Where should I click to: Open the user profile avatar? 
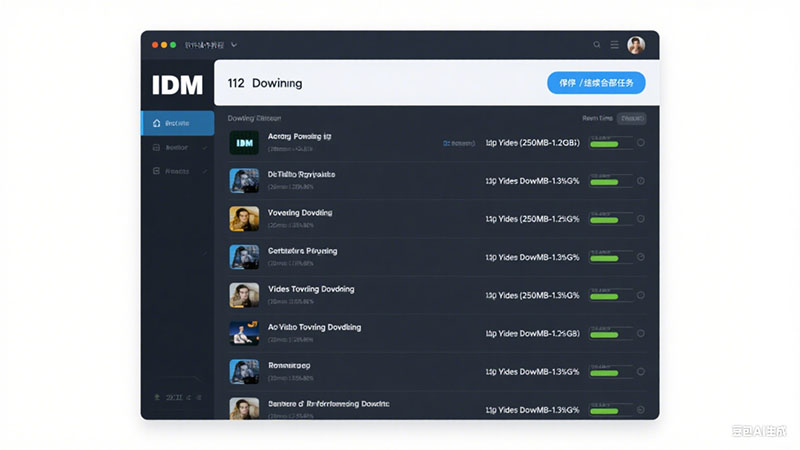pyautogui.click(x=636, y=45)
